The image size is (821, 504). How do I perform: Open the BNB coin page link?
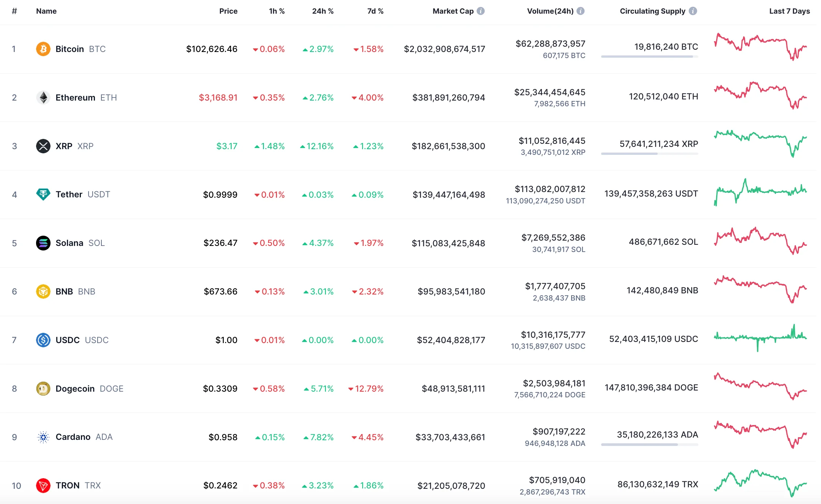click(x=64, y=291)
